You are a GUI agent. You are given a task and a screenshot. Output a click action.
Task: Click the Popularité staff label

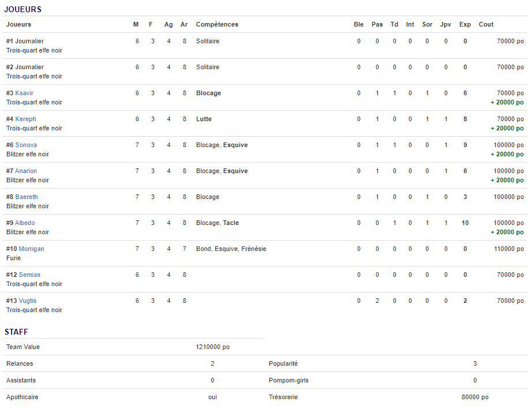[283, 363]
